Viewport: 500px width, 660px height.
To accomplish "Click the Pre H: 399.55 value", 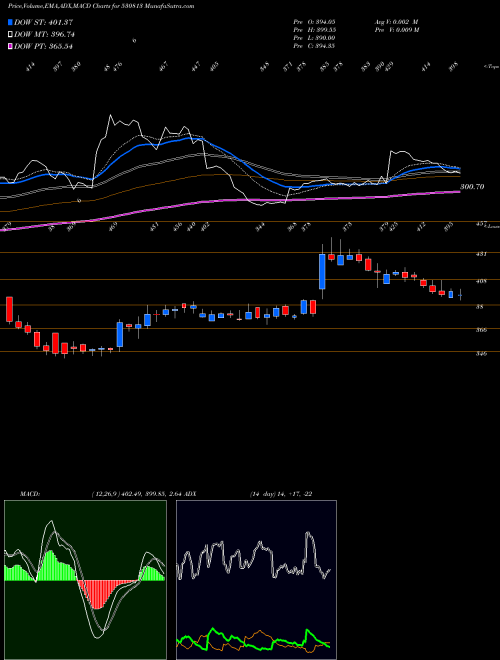I will click(x=314, y=30).
